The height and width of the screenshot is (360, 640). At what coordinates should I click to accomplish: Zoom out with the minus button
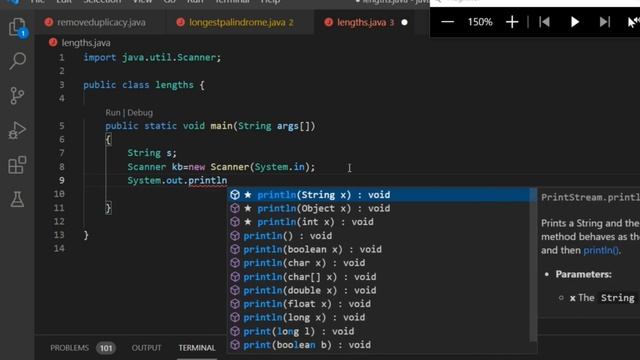click(x=447, y=22)
